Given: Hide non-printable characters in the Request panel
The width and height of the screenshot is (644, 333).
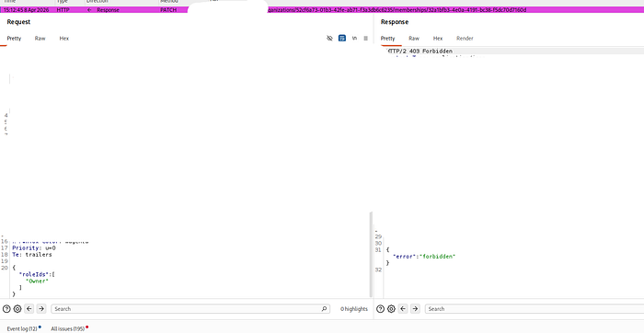Looking at the screenshot, I should tap(329, 39).
